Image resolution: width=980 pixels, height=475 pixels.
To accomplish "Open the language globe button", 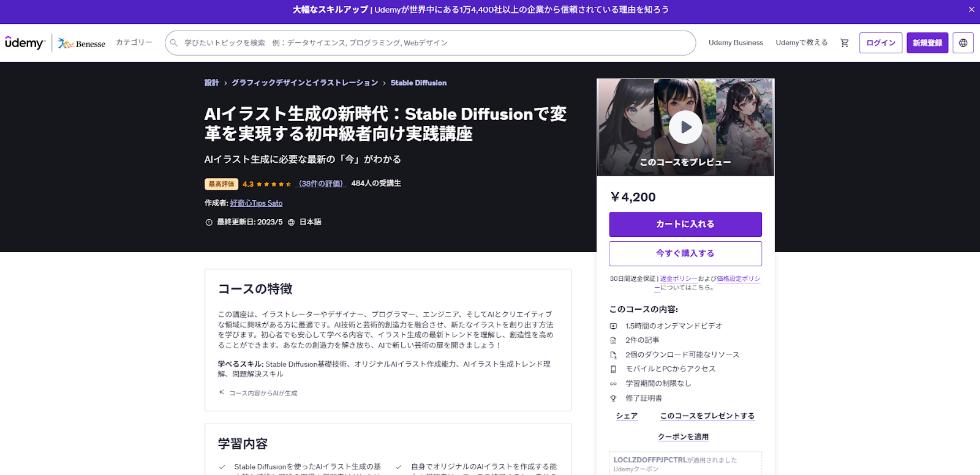I will [x=963, y=43].
